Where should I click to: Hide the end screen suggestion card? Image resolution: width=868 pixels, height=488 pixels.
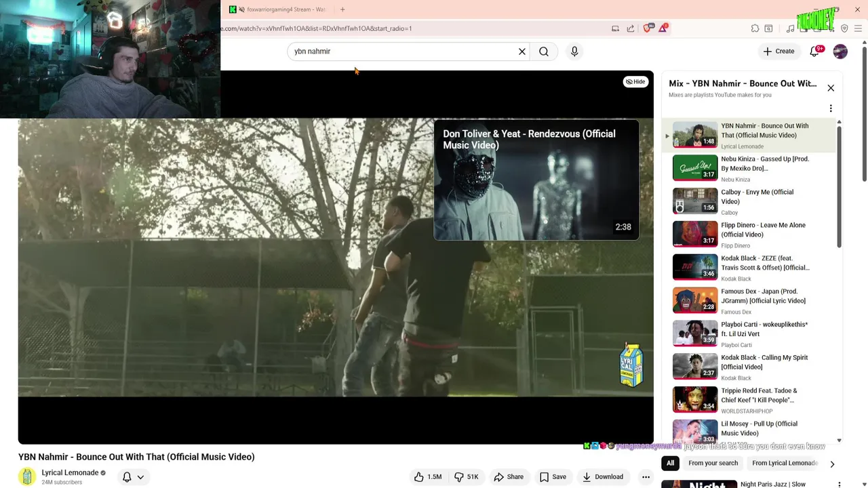(x=635, y=81)
